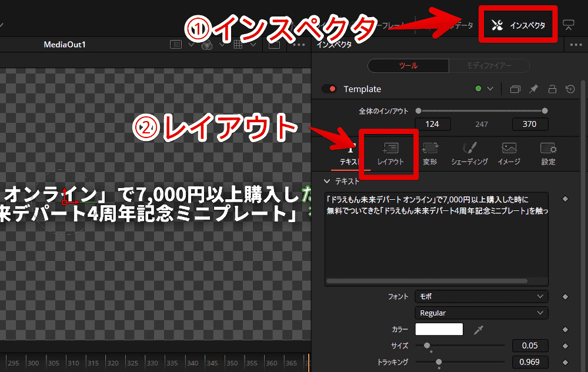Toggle keyframe diamond for サイズ
The height and width of the screenshot is (372, 588).
tap(566, 346)
